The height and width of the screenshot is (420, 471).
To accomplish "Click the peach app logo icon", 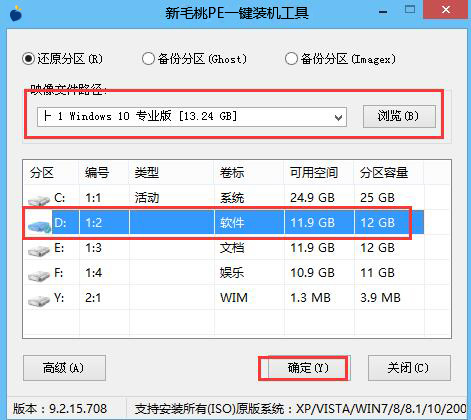I will click(16, 13).
